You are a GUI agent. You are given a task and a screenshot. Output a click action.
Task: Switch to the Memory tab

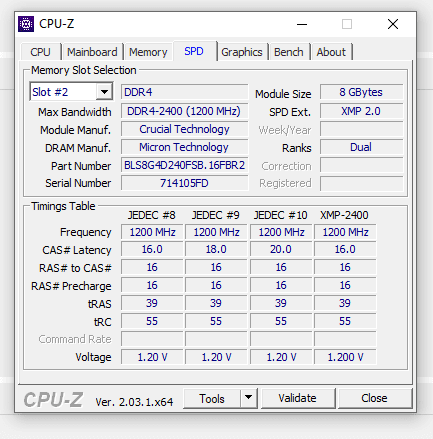[148, 52]
